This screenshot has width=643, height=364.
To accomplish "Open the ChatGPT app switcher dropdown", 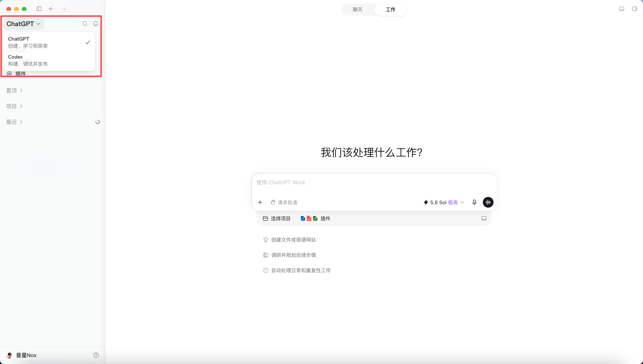I will click(x=24, y=24).
